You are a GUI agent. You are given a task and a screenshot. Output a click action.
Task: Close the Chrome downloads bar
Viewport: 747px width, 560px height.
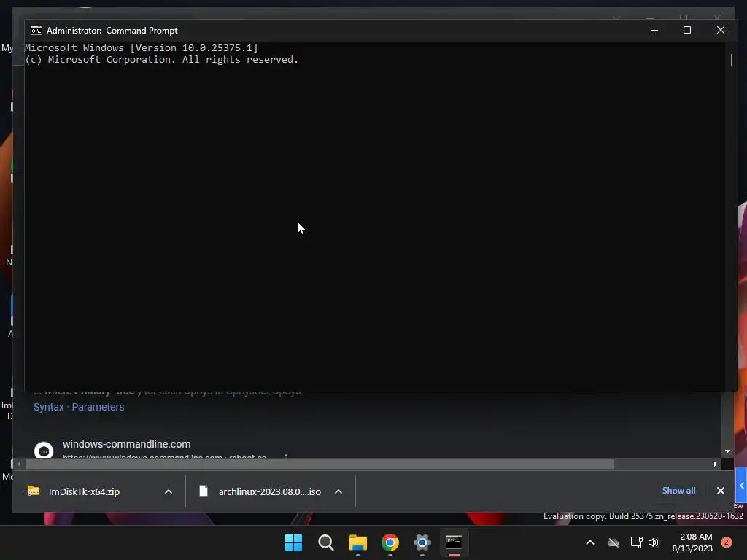tap(721, 491)
